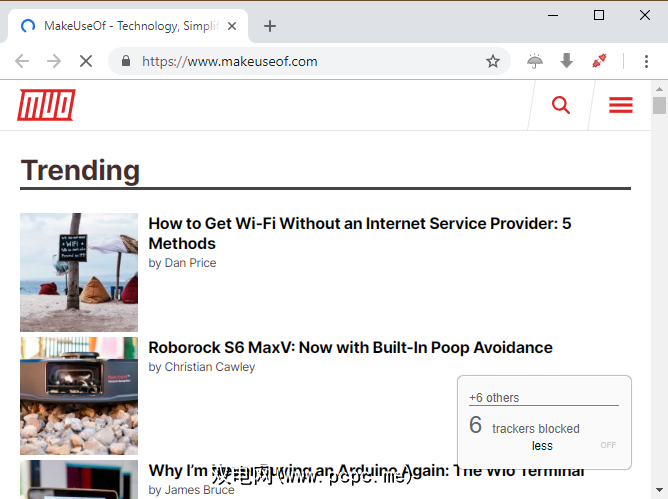
Task: Click the padlock site info icon
Action: click(126, 61)
